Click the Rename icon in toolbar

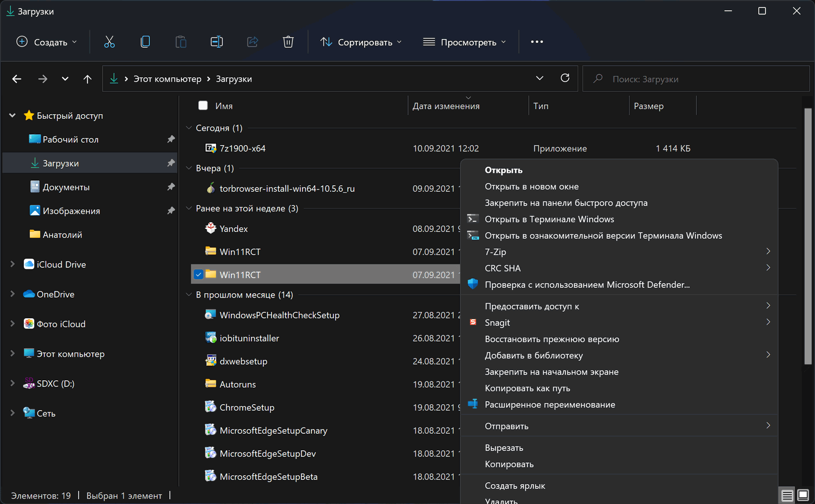coord(216,42)
